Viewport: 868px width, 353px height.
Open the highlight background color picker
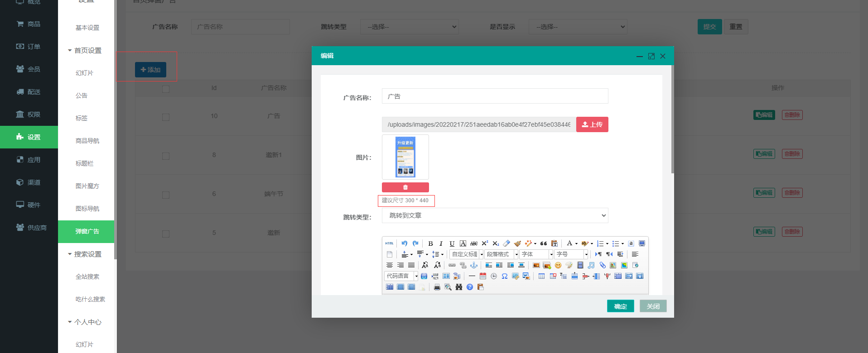[584, 243]
